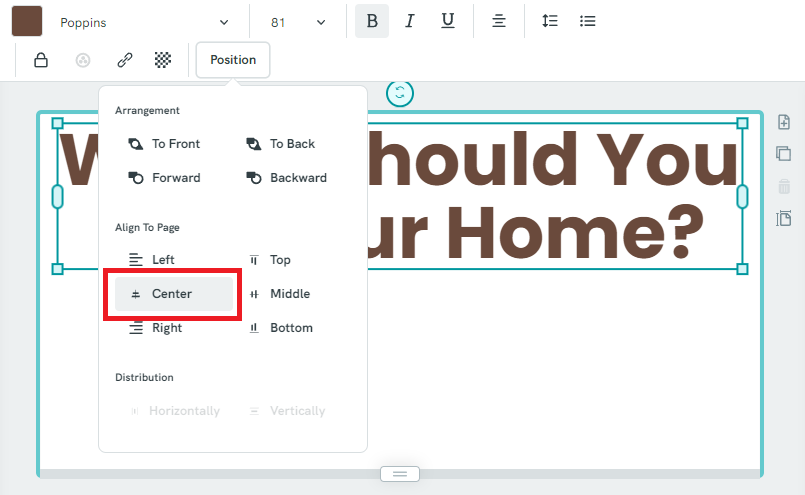Expand the font size 81 dropdown

(298, 23)
